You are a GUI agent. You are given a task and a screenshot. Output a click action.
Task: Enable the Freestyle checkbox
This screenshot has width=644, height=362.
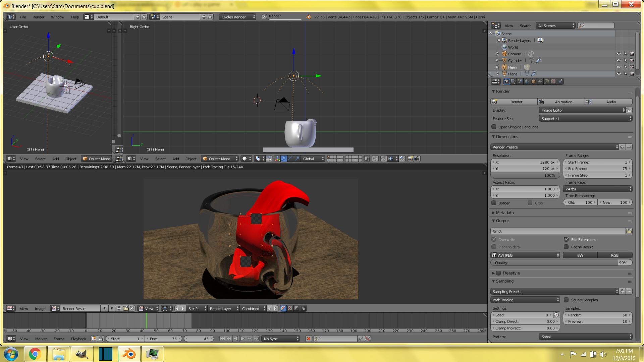coord(498,273)
